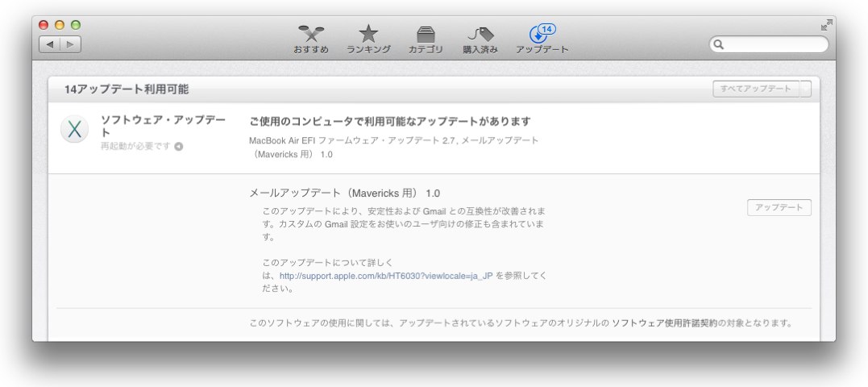868x387 pixels.
Task: Open dropdown arrow beside すべてアップデート
Action: [805, 89]
